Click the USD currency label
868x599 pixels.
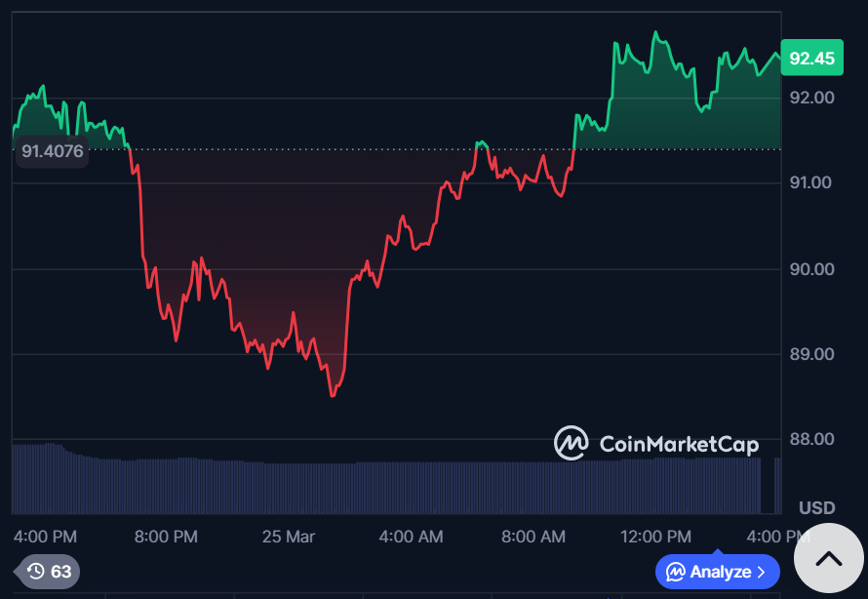coord(816,508)
